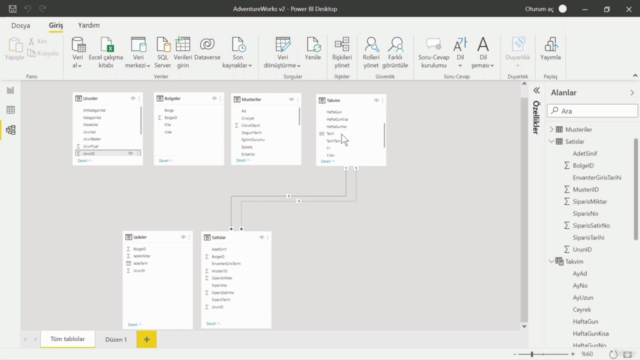Click the Dil language icon
The height and width of the screenshot is (360, 640).
point(460,44)
